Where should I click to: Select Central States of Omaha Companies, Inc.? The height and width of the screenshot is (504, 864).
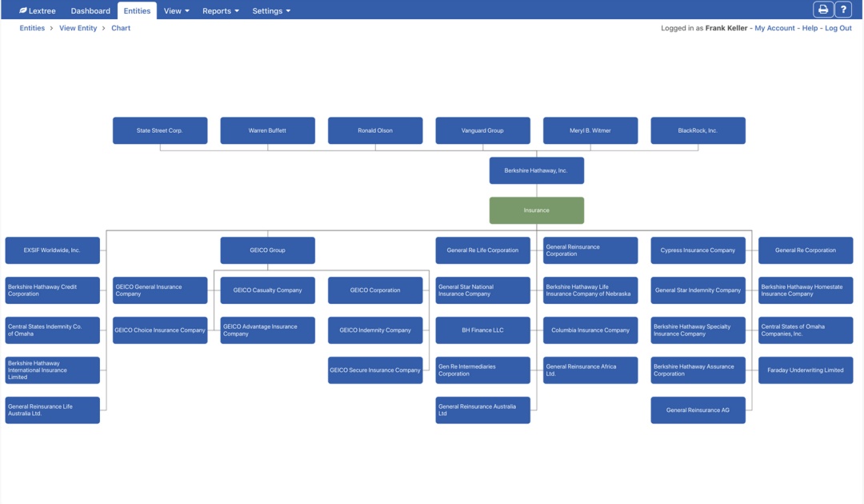click(806, 330)
